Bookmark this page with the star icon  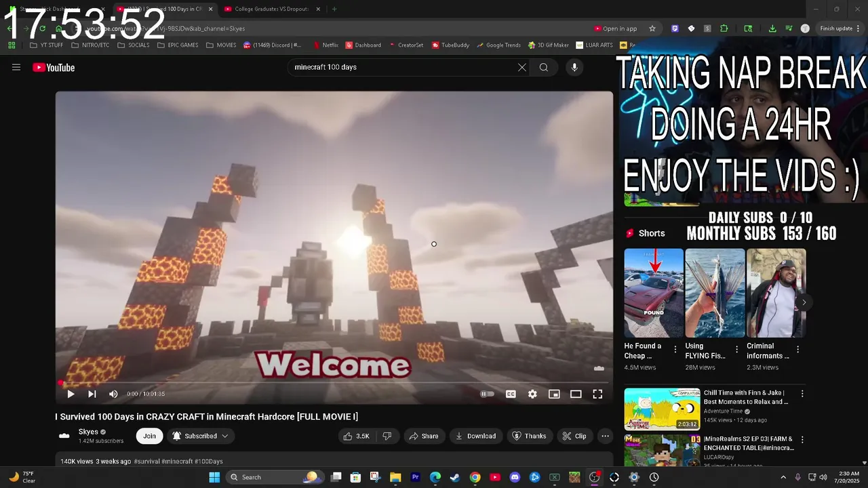(652, 28)
